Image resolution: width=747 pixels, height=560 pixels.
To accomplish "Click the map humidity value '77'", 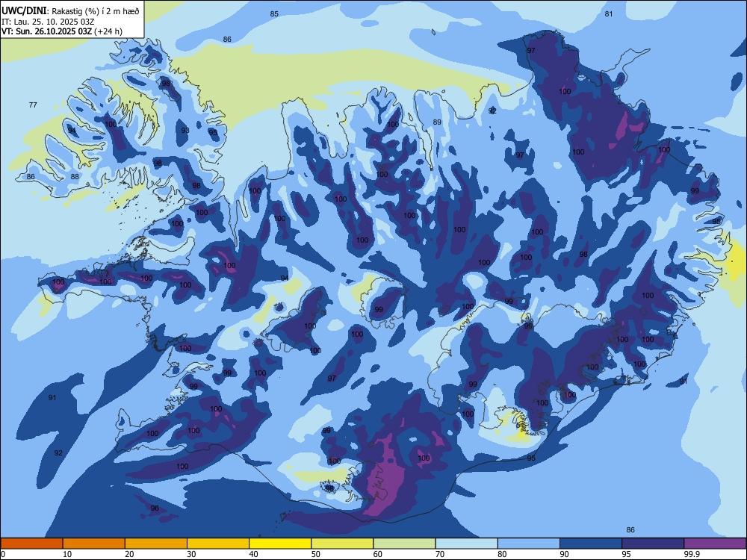I will (x=33, y=105).
